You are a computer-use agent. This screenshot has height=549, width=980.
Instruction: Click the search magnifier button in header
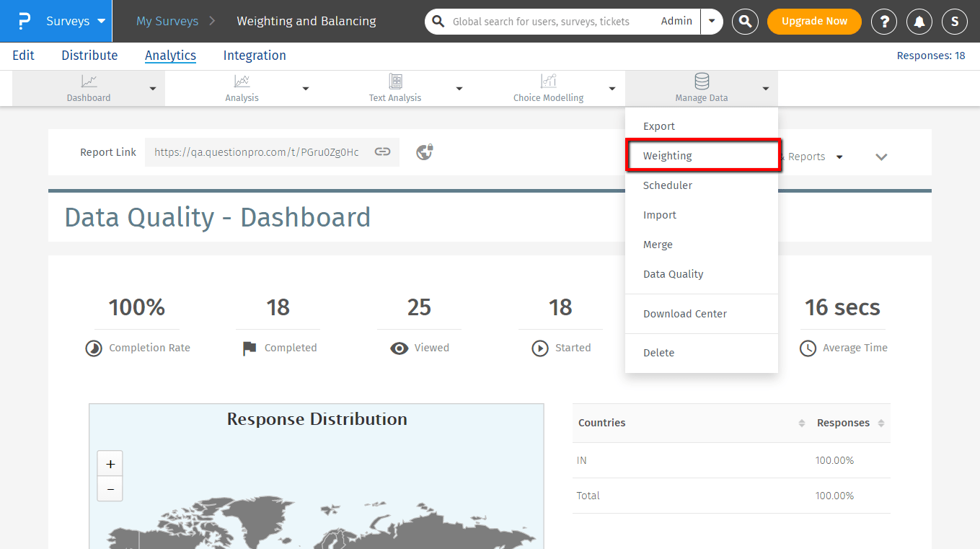[x=745, y=22]
